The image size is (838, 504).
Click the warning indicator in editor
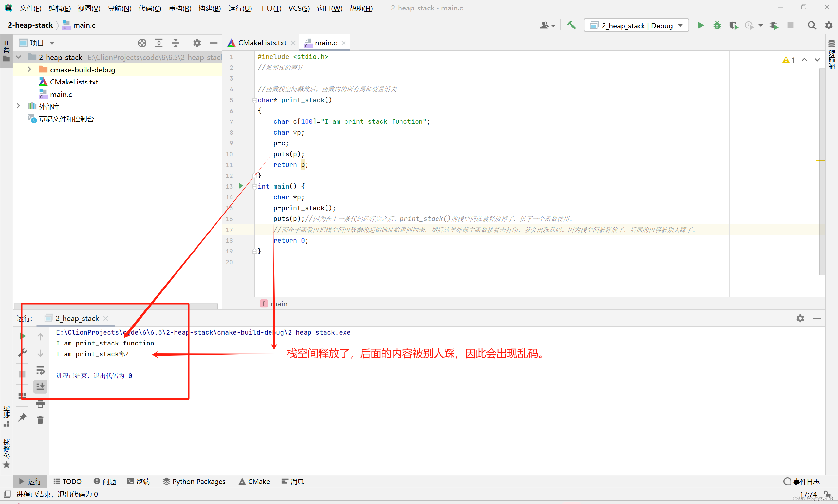[789, 60]
